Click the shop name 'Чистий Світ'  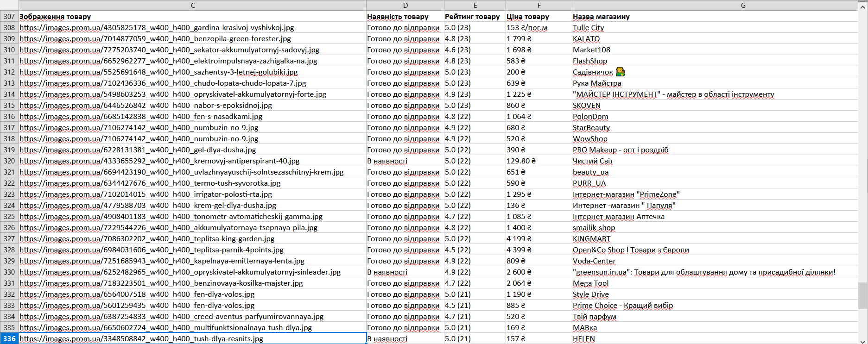(x=593, y=161)
